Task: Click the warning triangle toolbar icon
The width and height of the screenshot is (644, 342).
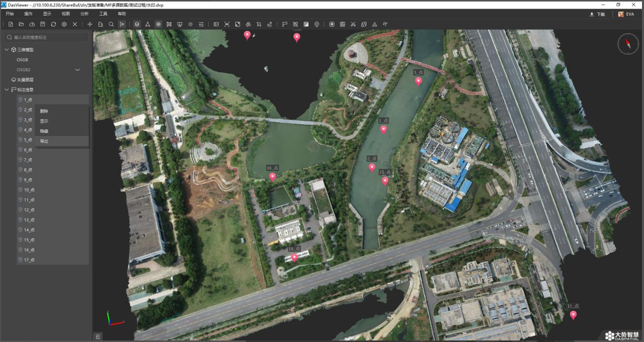Action: click(374, 24)
